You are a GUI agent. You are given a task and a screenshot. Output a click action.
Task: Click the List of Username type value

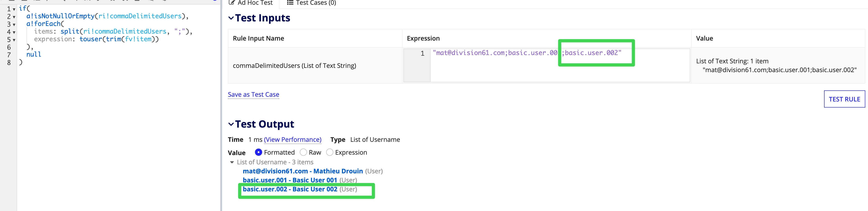click(375, 140)
